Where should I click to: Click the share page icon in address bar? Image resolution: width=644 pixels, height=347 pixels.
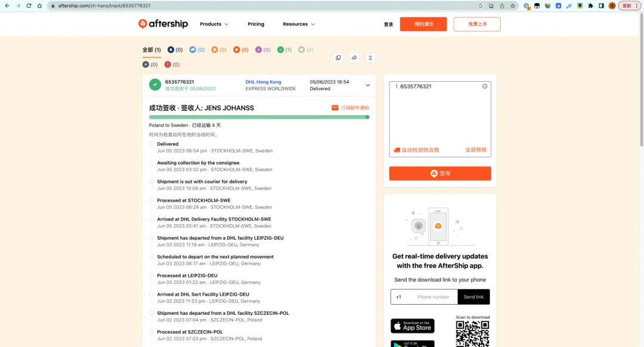pos(502,6)
